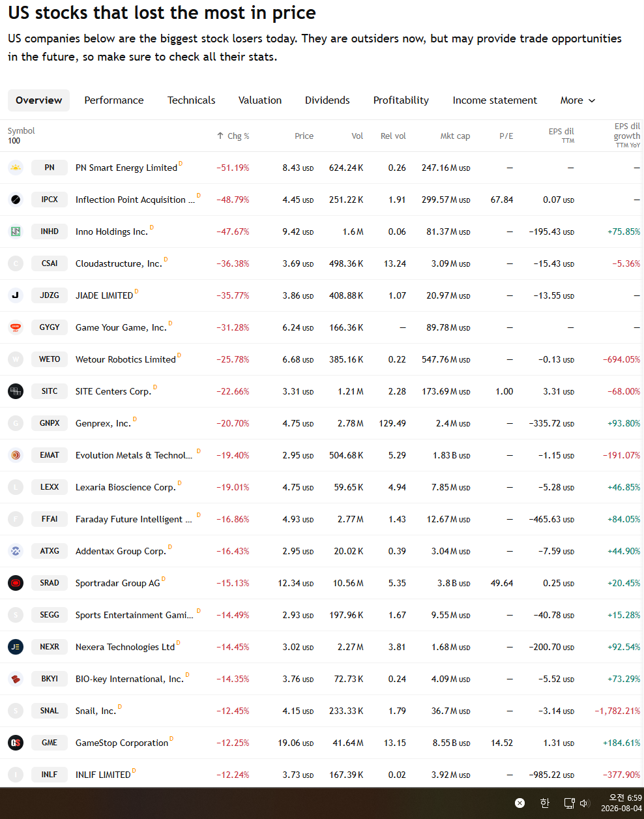Open the Nexera Technologies Ltd link
The height and width of the screenshot is (819, 644).
[x=125, y=647]
